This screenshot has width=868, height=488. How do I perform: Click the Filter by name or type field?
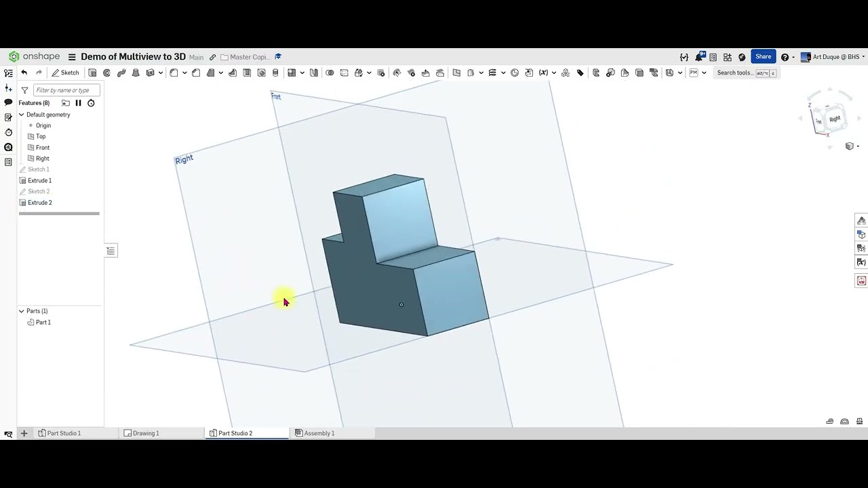(x=66, y=90)
